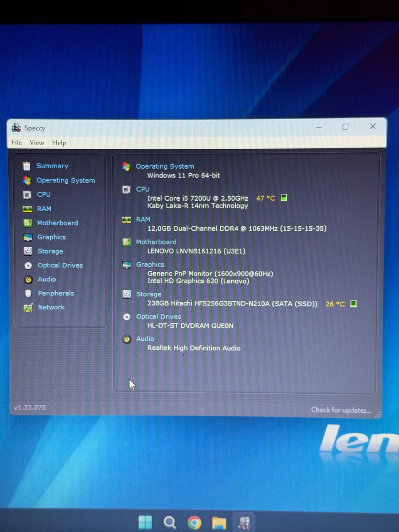Select CPU section in the sidebar
Image resolution: width=399 pixels, height=532 pixels.
click(44, 195)
